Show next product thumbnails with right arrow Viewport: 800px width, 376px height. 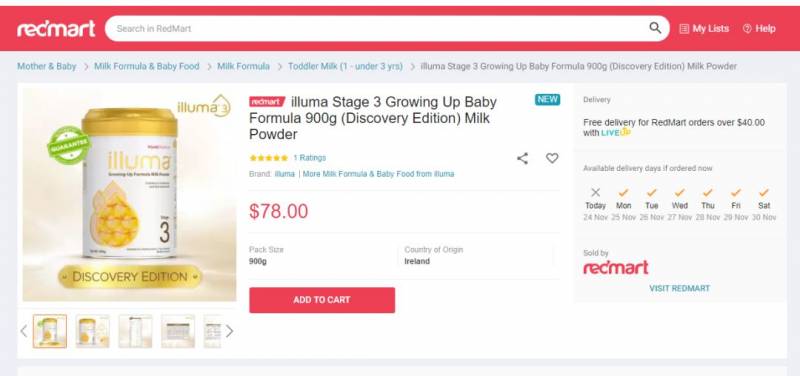pyautogui.click(x=230, y=332)
